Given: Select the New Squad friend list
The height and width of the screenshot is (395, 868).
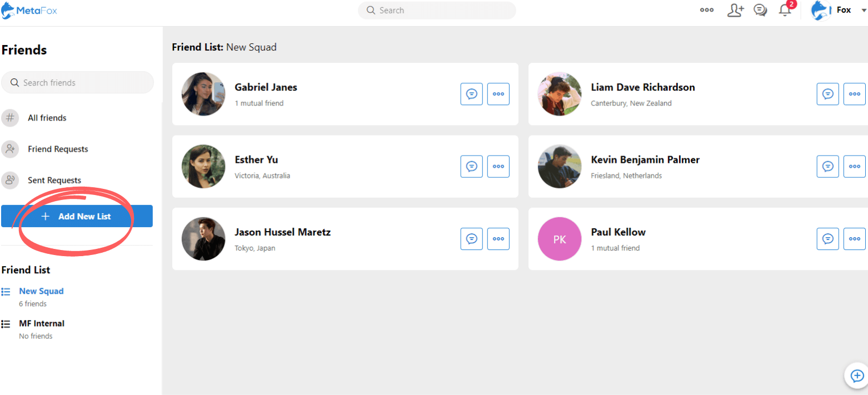Looking at the screenshot, I should tap(41, 291).
